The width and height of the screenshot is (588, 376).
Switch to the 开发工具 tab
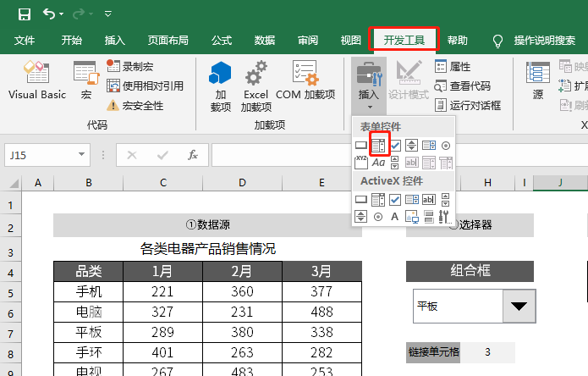coord(404,40)
